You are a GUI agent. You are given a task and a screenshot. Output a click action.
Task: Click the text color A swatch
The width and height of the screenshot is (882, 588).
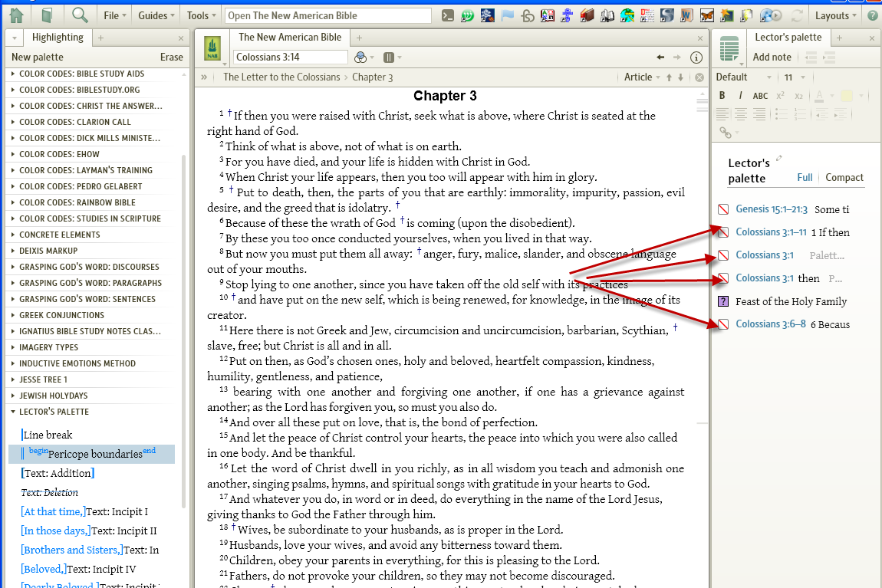[820, 96]
